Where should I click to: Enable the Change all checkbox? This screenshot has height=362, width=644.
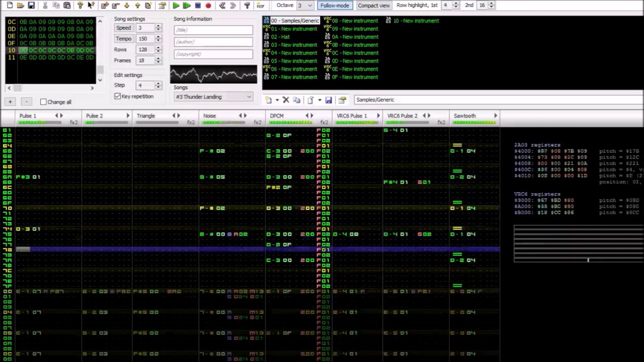coord(43,102)
